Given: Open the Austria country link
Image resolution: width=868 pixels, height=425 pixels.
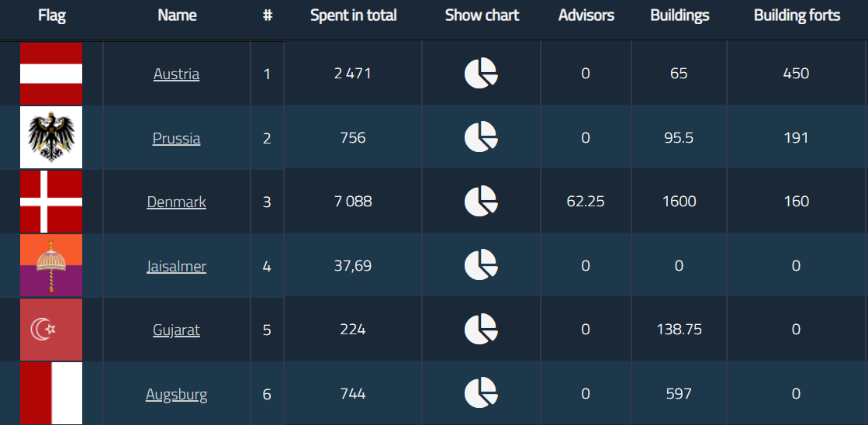Looking at the screenshot, I should coord(176,74).
